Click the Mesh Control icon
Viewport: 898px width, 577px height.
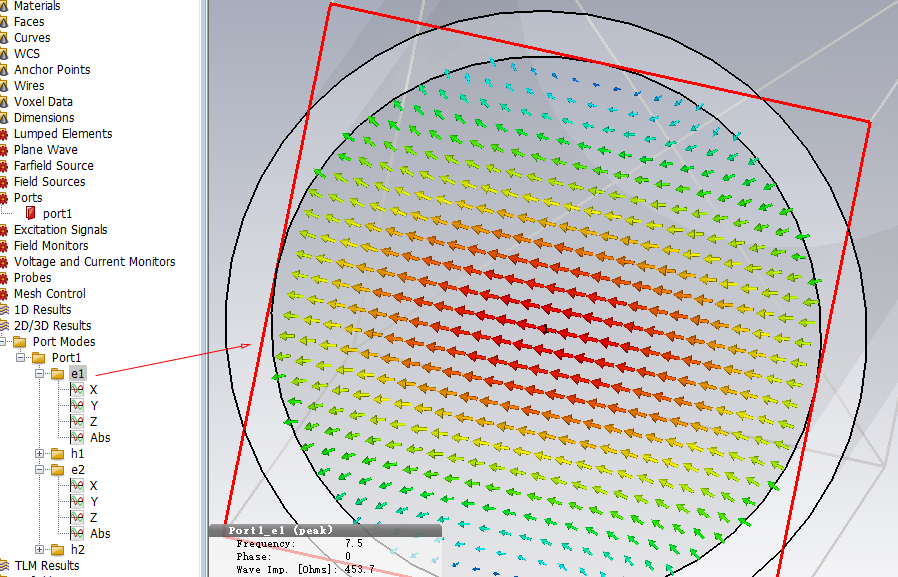pyautogui.click(x=3, y=294)
